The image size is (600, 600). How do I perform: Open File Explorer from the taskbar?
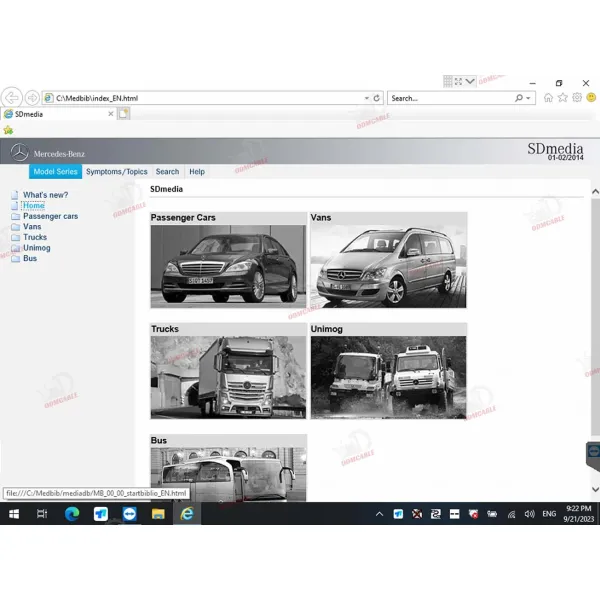coord(158,514)
